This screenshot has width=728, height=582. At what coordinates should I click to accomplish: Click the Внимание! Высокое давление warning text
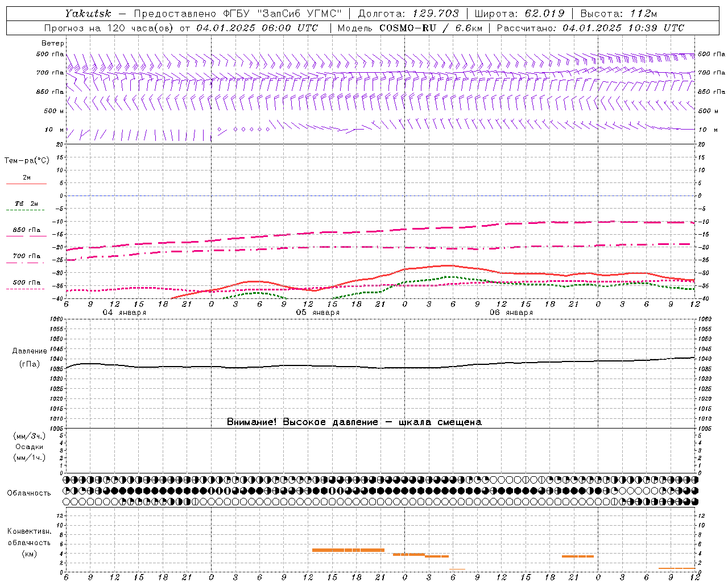[354, 422]
